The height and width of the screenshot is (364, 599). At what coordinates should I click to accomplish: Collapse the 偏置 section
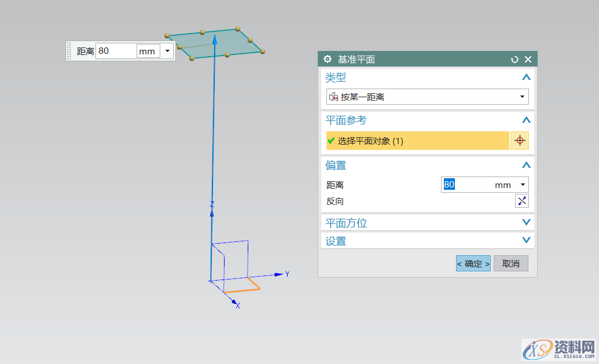click(x=526, y=165)
